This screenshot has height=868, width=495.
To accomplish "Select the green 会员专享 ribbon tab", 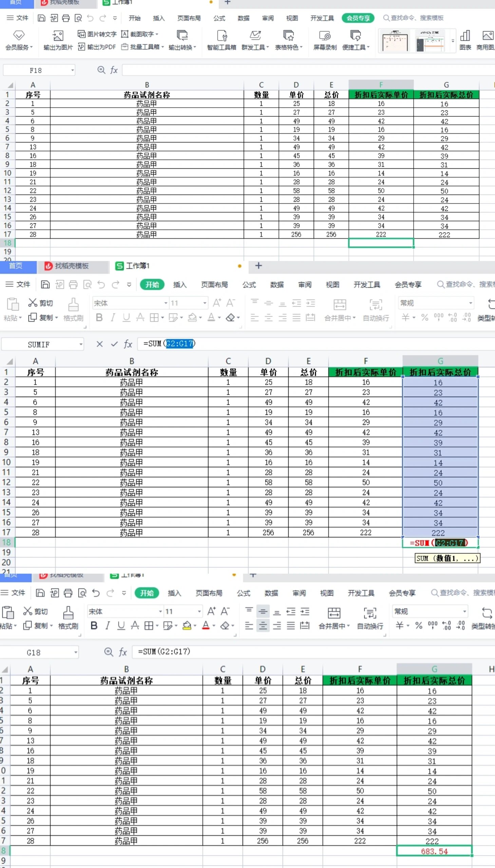I will pos(358,18).
